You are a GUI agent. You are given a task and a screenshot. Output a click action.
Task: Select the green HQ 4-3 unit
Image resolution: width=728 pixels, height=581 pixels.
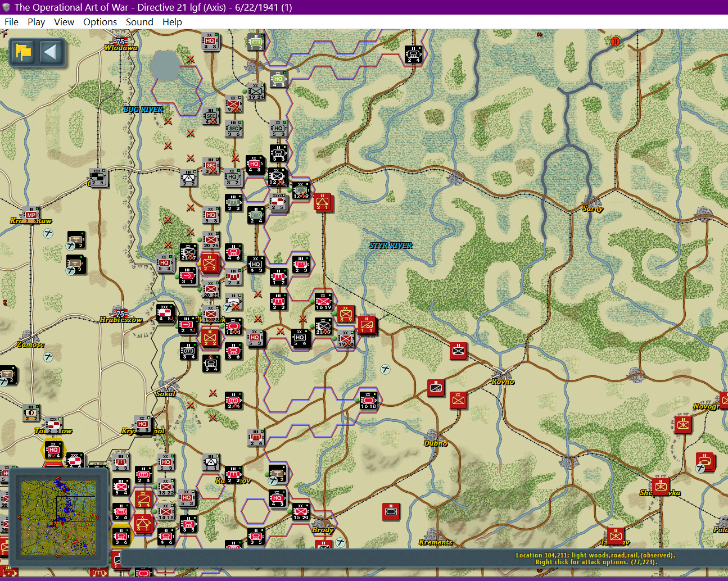[278, 80]
